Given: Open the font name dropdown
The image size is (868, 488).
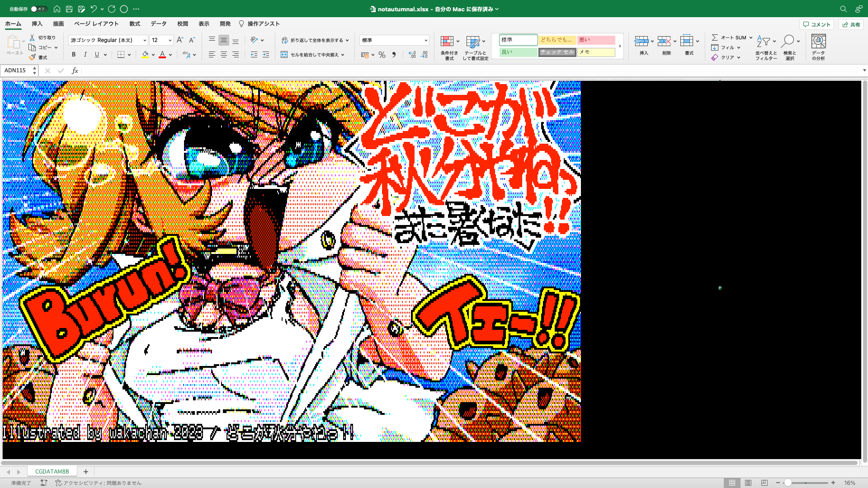Looking at the screenshot, I should click(145, 40).
